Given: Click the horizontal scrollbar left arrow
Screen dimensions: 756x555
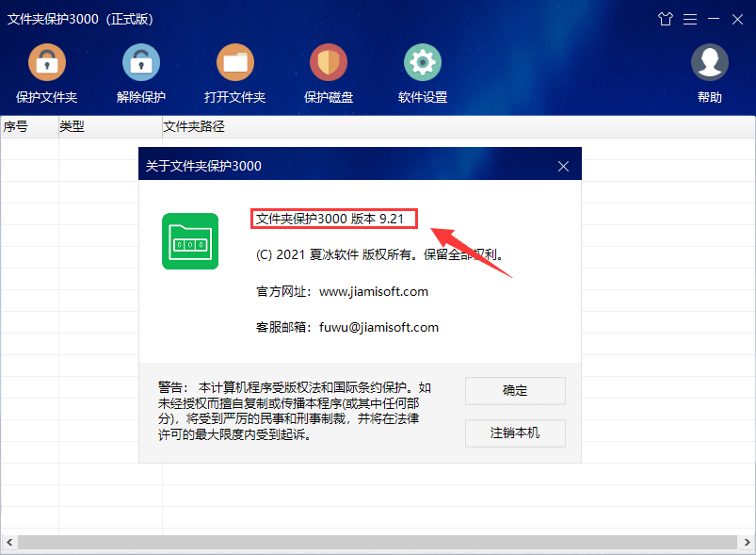Looking at the screenshot, I should (9, 542).
